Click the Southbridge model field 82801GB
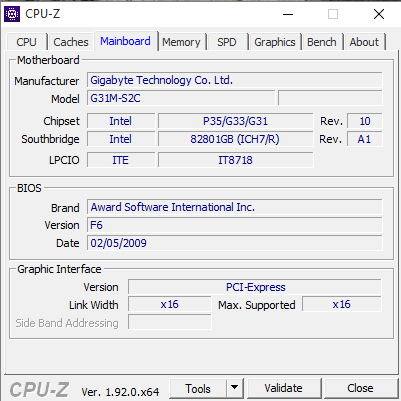401x401 pixels. tap(235, 139)
